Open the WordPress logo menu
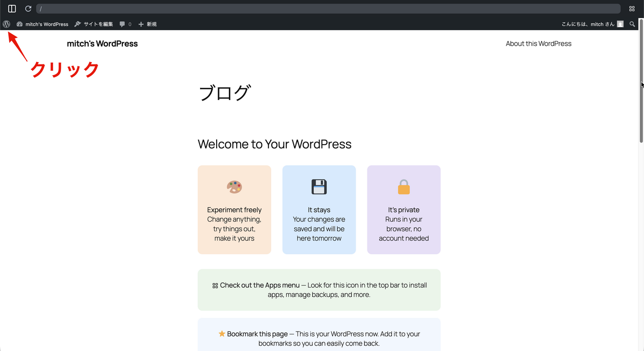This screenshot has height=351, width=644. 6,24
